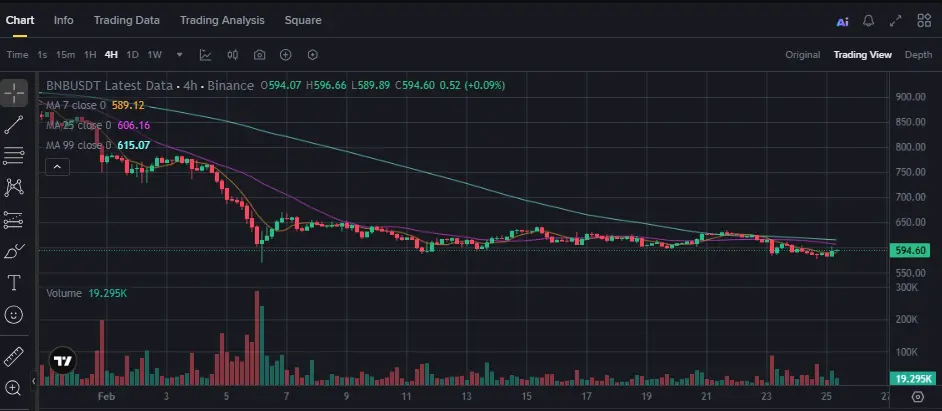Open the emoji sticker tool
Image resolution: width=942 pixels, height=411 pixels.
pos(13,314)
